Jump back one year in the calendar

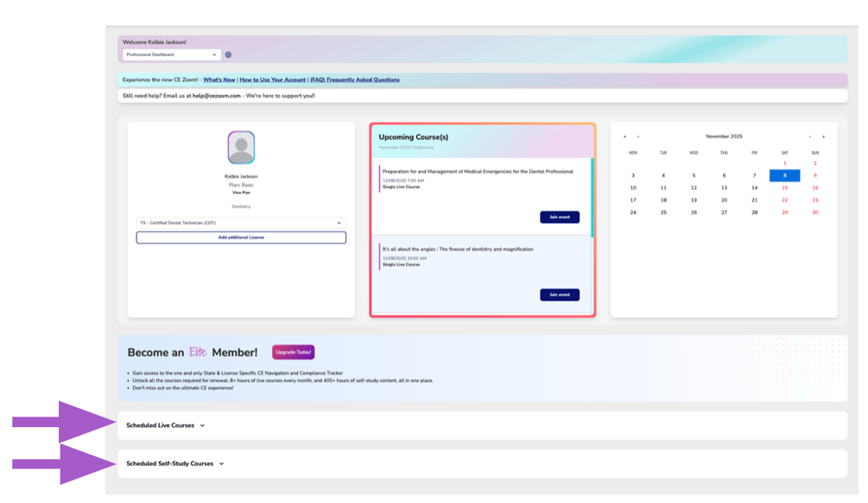point(624,137)
